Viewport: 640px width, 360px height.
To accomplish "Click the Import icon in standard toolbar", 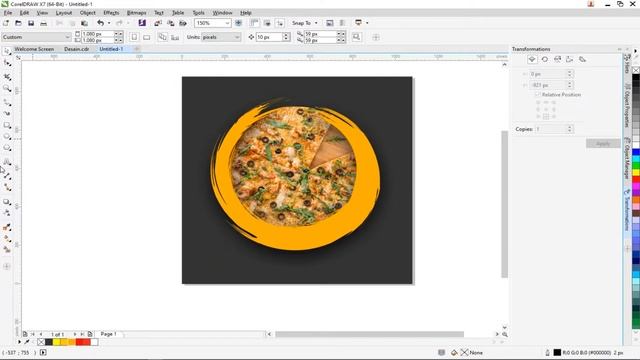I will point(158,23).
